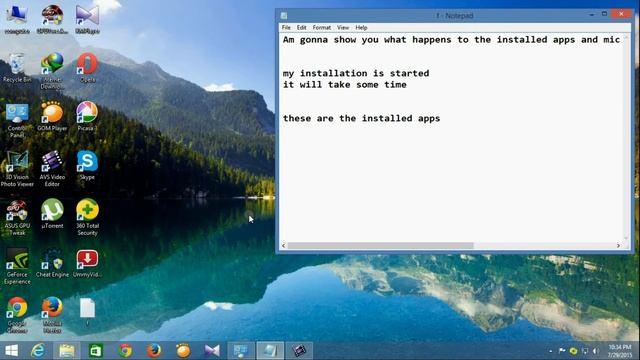Open Notepad's Help menu

coord(361,27)
